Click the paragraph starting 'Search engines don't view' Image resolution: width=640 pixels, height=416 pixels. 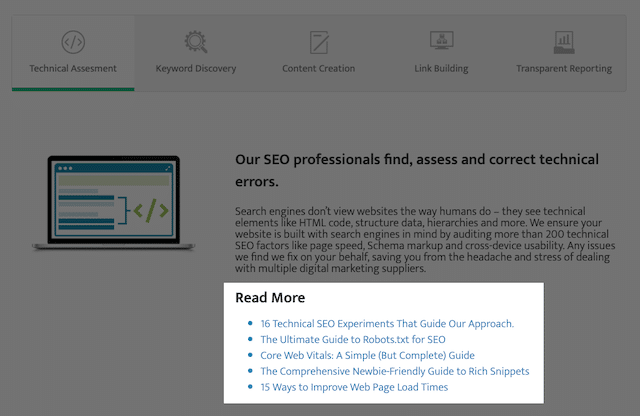point(425,240)
